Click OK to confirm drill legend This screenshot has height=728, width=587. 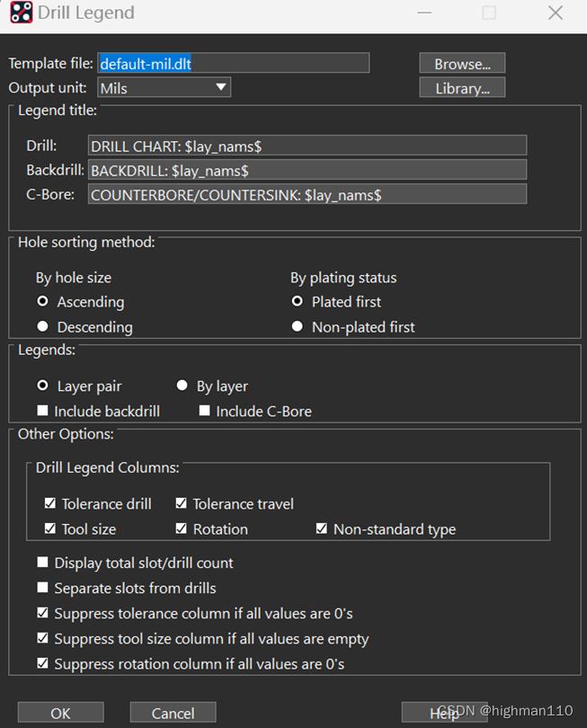(60, 713)
